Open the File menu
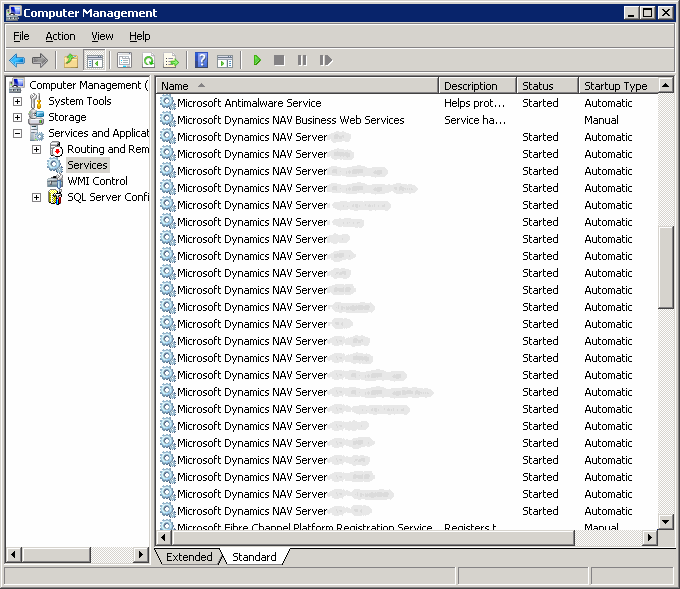This screenshot has height=589, width=680. click(21, 36)
